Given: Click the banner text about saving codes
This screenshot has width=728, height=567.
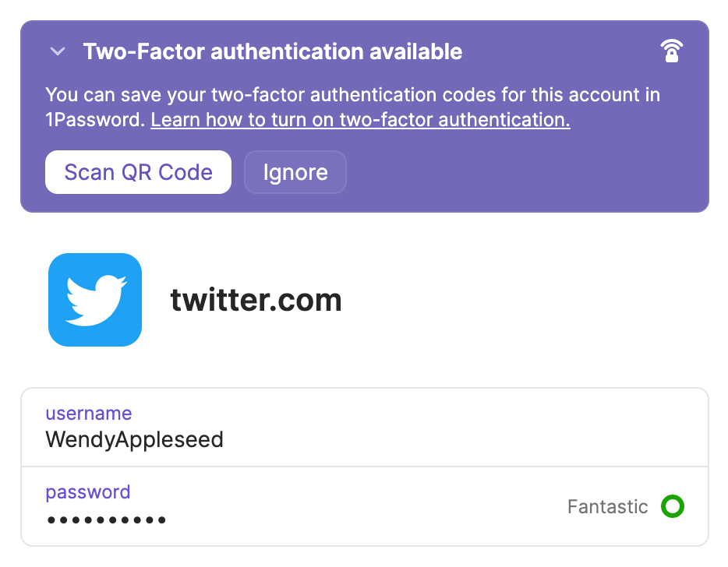Looking at the screenshot, I should 352,95.
